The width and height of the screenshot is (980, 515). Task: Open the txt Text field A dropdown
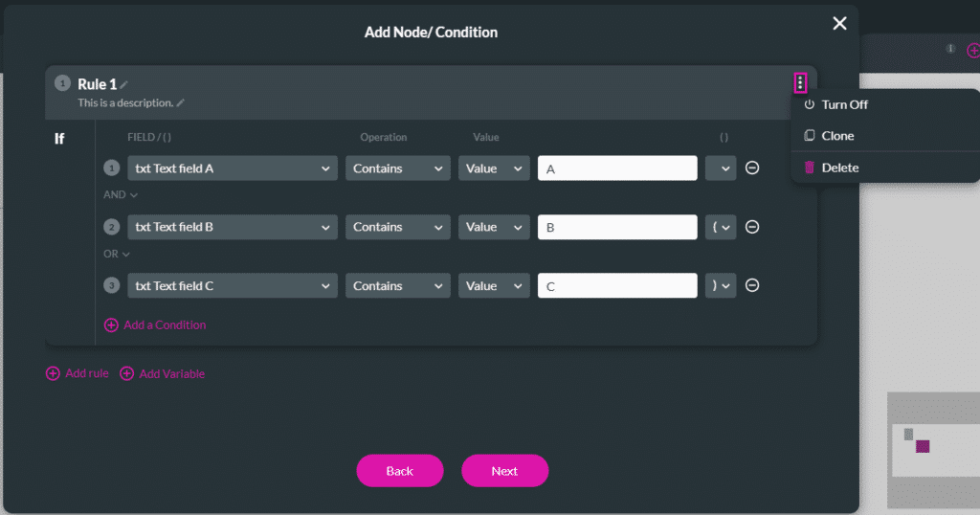point(232,168)
